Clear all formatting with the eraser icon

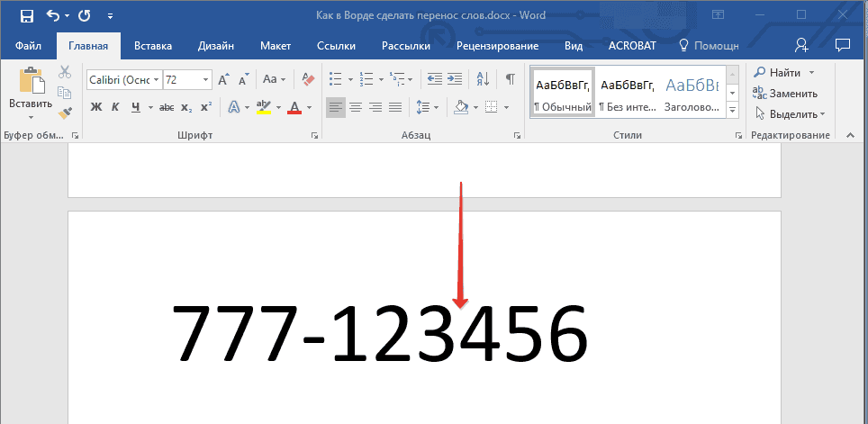click(x=308, y=79)
